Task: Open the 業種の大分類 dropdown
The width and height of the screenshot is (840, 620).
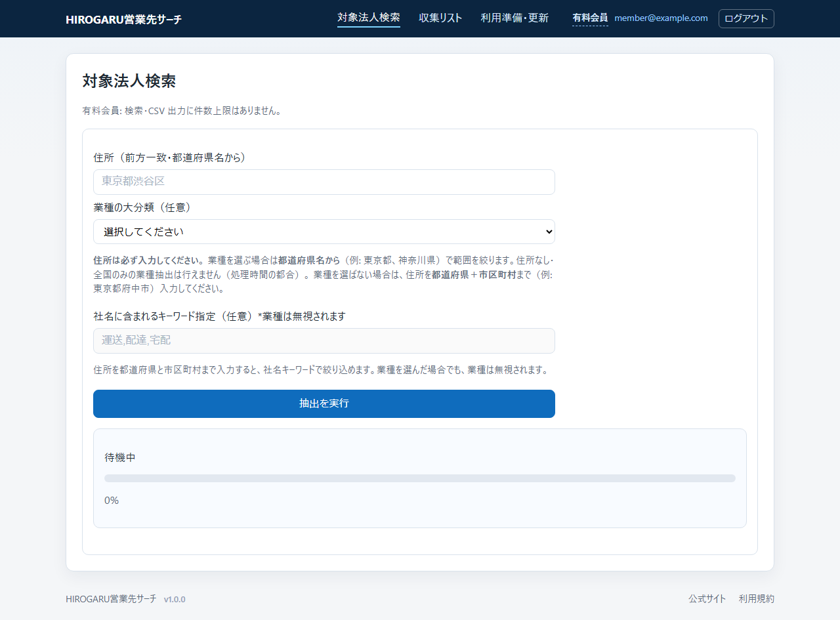Action: [x=324, y=232]
